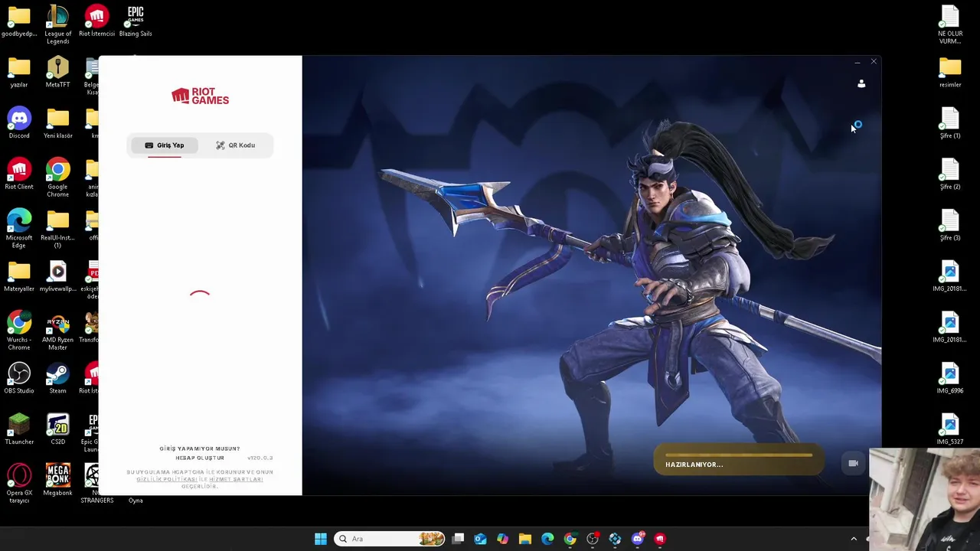Switch to Discord on the taskbar

tap(638, 539)
